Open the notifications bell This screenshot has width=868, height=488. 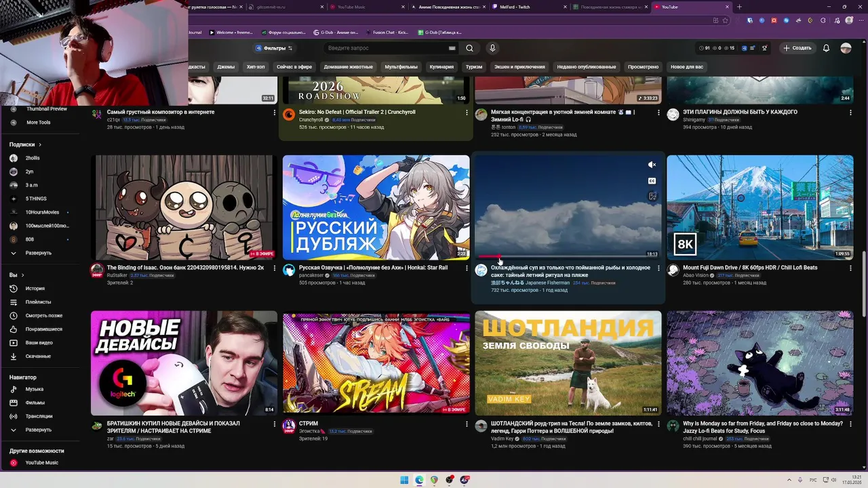point(826,48)
